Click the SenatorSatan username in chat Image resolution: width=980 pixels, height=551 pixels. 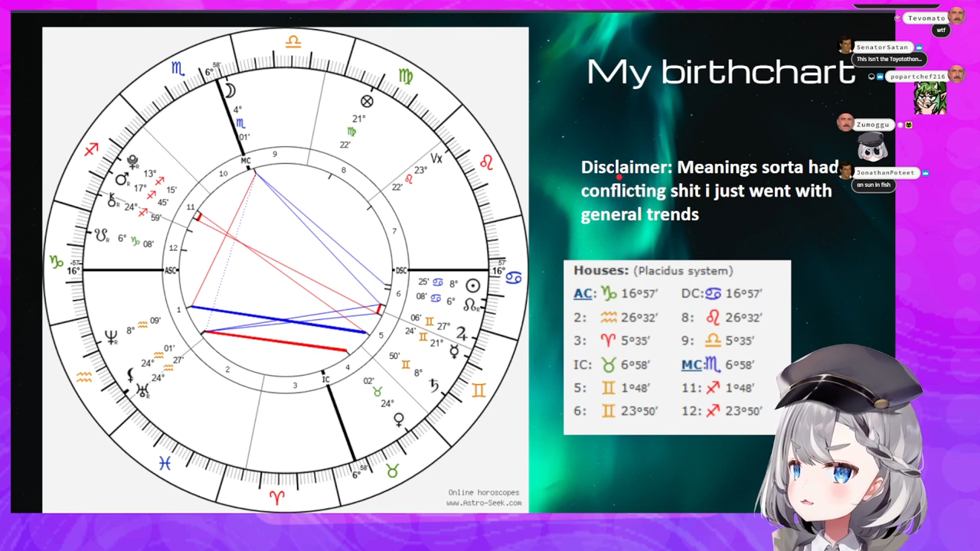(x=882, y=47)
